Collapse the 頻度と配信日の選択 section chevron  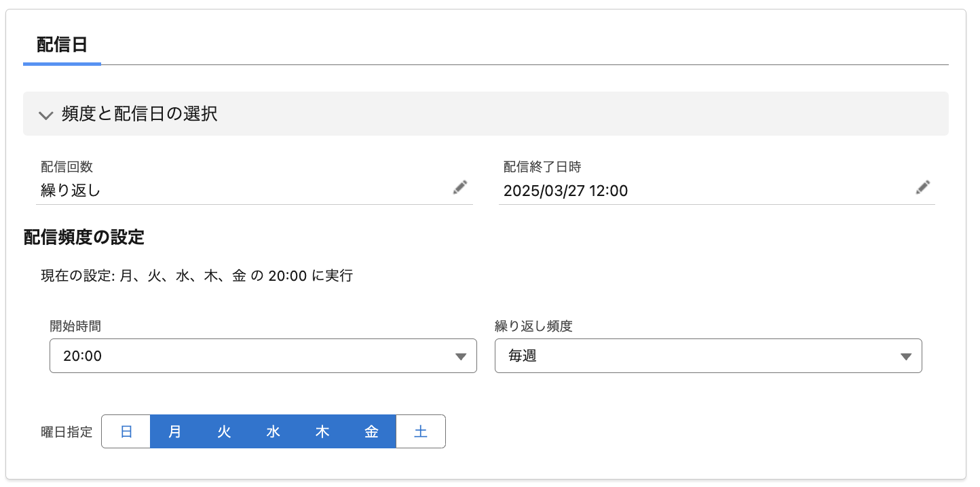[x=45, y=115]
